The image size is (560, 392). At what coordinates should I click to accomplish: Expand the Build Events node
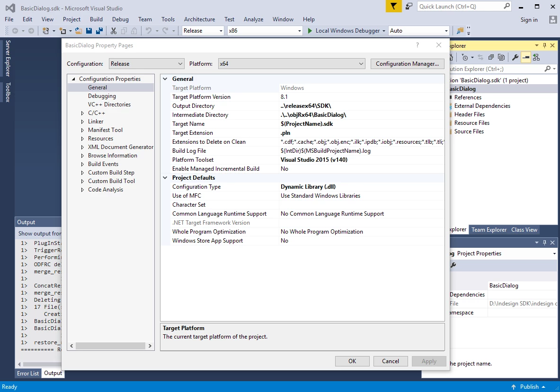[82, 164]
